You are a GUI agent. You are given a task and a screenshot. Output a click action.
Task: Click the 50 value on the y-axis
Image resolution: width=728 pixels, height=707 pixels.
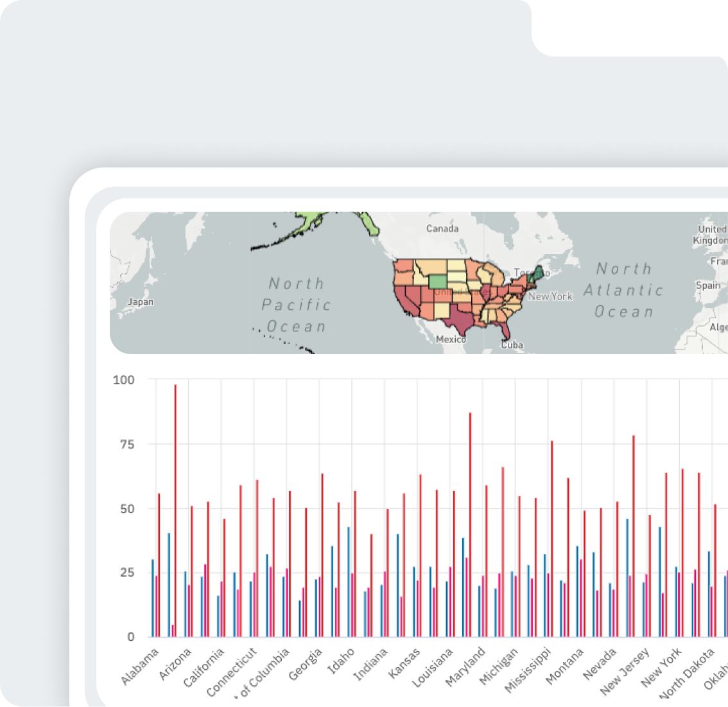(x=126, y=509)
